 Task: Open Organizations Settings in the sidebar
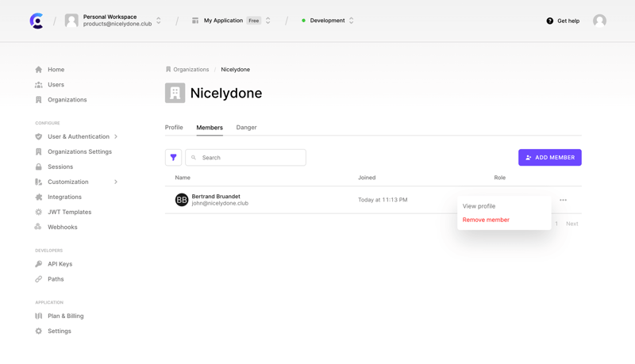80,151
